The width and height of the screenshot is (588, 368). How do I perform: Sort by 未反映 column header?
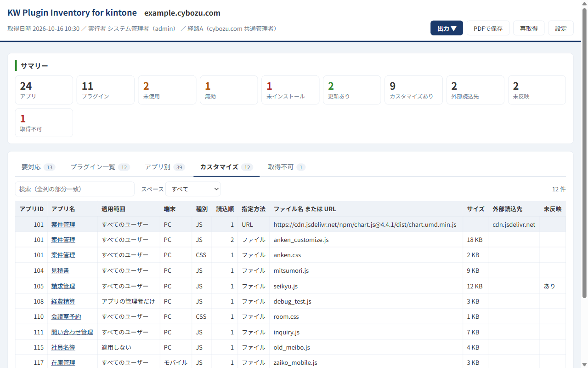[x=553, y=209]
